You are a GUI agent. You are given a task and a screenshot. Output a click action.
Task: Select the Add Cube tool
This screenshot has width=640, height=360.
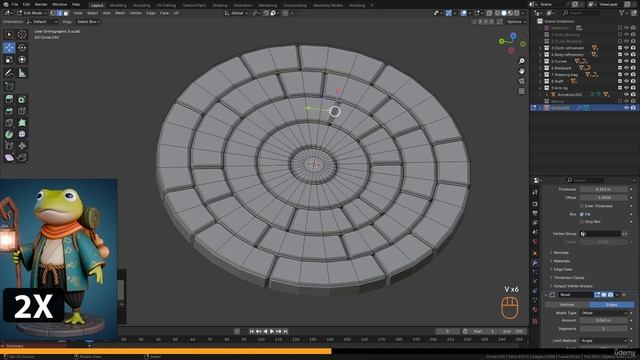[x=9, y=86]
